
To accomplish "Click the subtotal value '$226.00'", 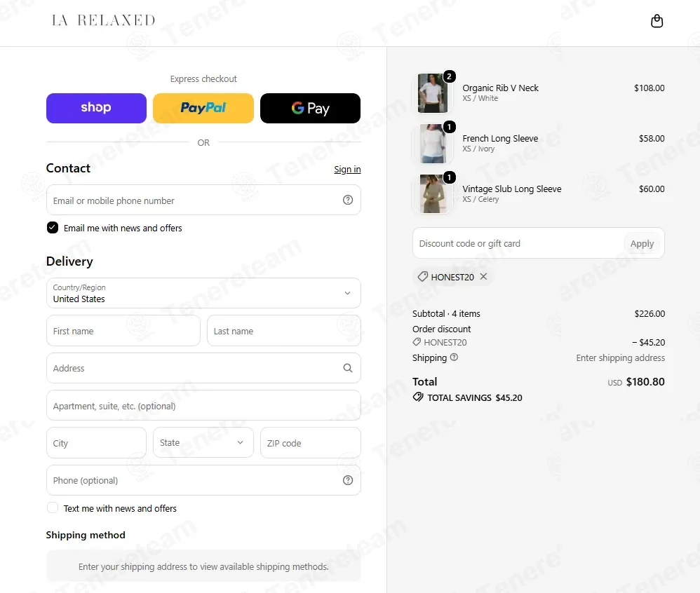I will coord(649,314).
